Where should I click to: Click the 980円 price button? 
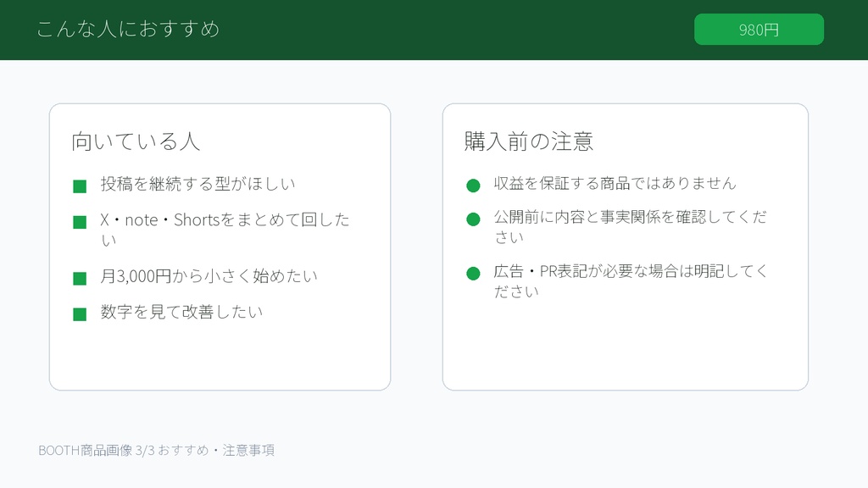click(x=759, y=30)
